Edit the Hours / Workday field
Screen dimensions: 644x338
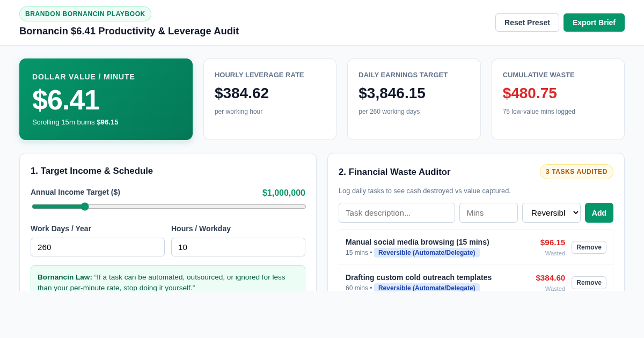point(238,247)
